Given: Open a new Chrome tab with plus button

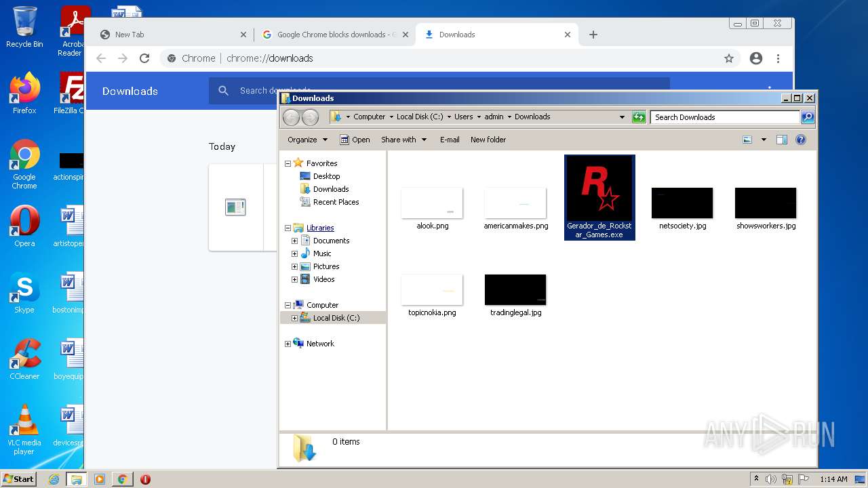Looking at the screenshot, I should pos(593,35).
